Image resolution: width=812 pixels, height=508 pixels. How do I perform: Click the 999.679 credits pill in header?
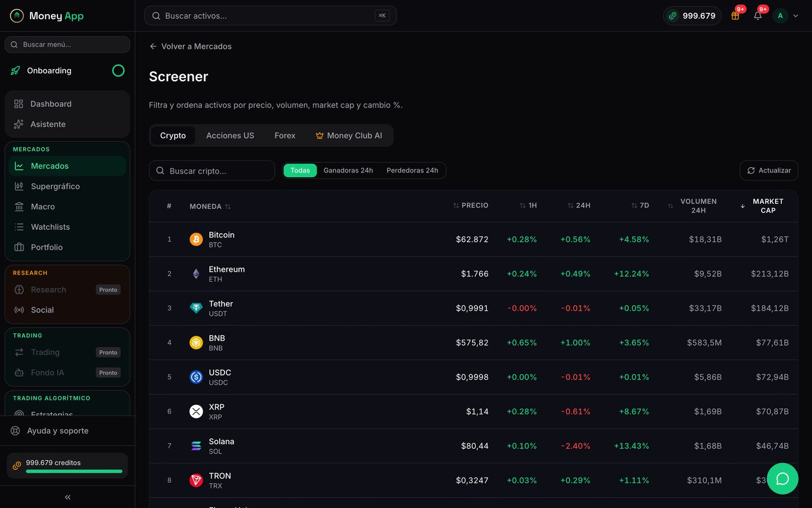coord(692,16)
